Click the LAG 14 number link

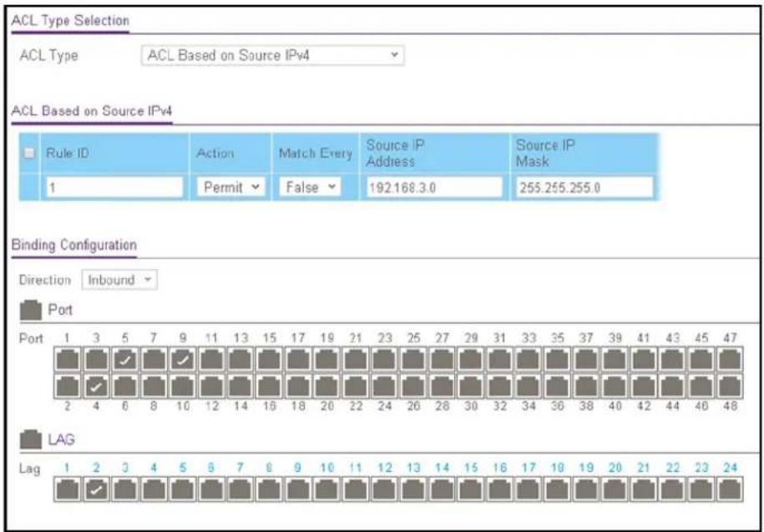pos(442,468)
